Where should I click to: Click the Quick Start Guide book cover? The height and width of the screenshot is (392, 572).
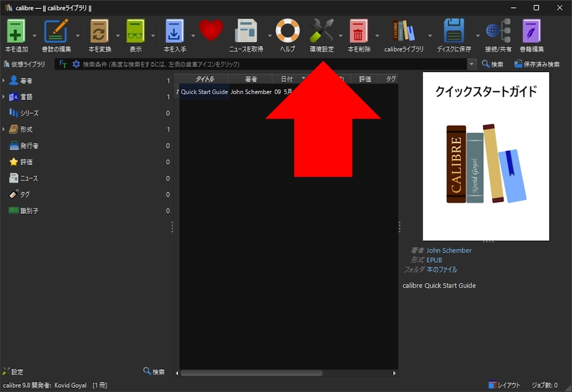pos(486,156)
